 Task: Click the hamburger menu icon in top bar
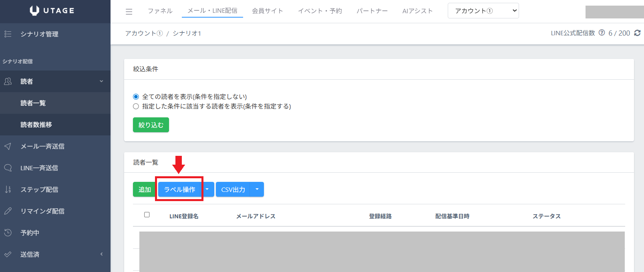pyautogui.click(x=129, y=12)
